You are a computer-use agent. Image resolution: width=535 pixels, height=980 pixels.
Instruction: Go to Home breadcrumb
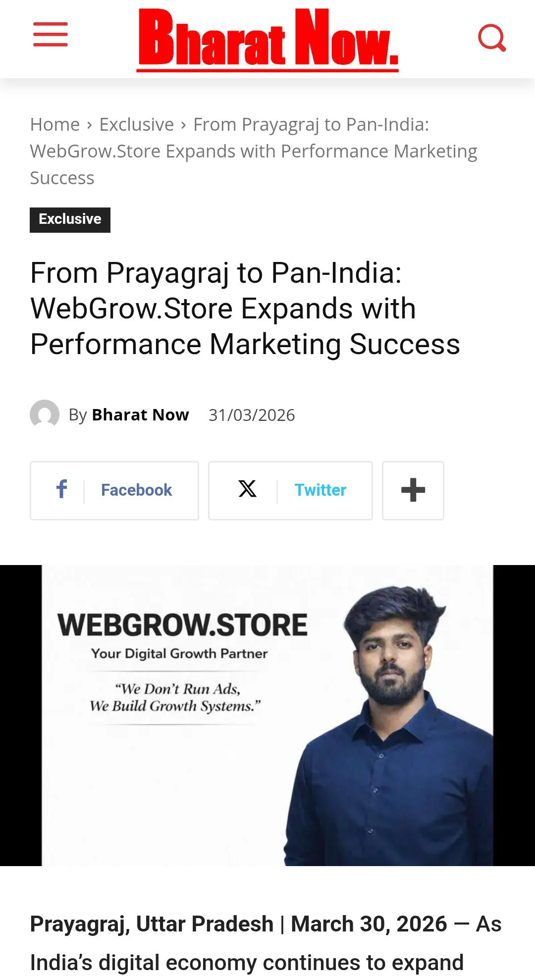(x=55, y=124)
